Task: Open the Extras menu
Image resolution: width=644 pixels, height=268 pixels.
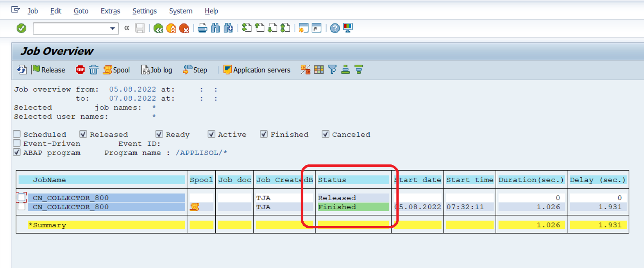Action: (x=111, y=11)
